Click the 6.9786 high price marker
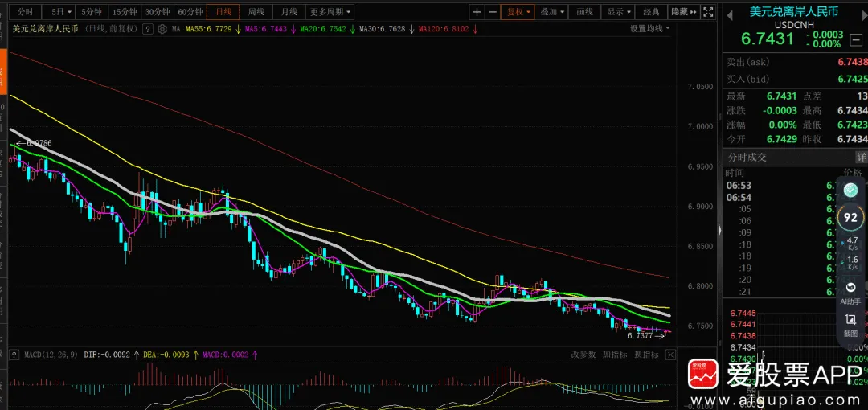The height and width of the screenshot is (410, 868). tap(34, 143)
